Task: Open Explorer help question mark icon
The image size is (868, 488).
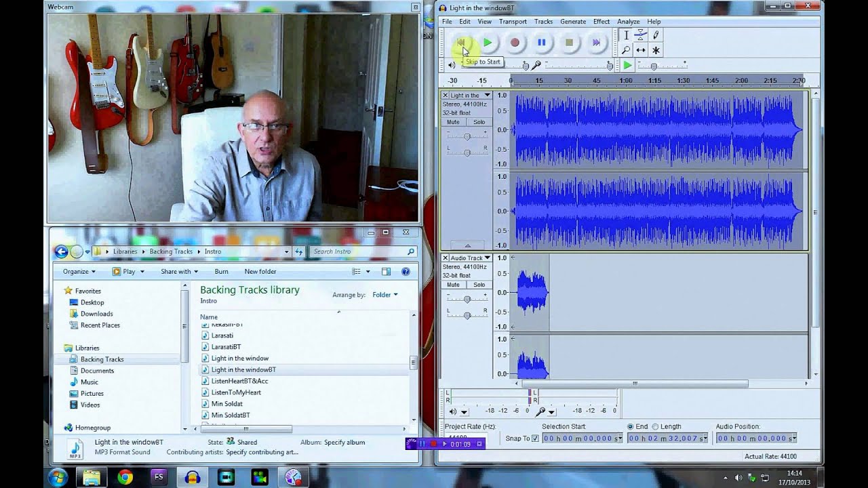Action: (406, 272)
